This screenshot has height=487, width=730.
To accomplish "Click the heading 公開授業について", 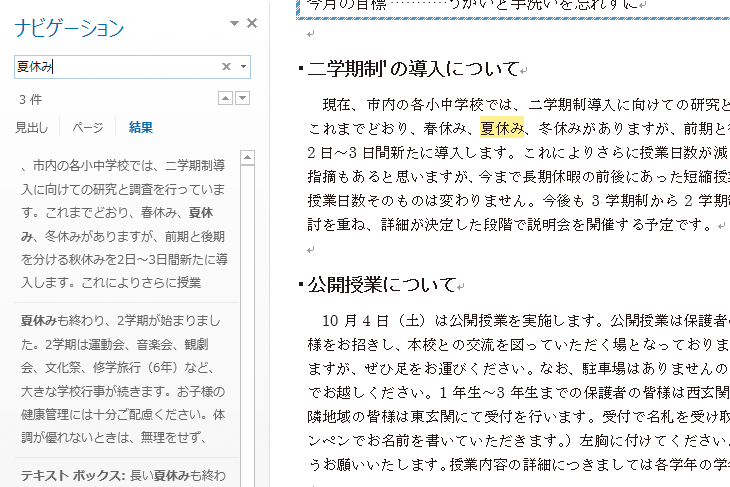I will tap(382, 284).
